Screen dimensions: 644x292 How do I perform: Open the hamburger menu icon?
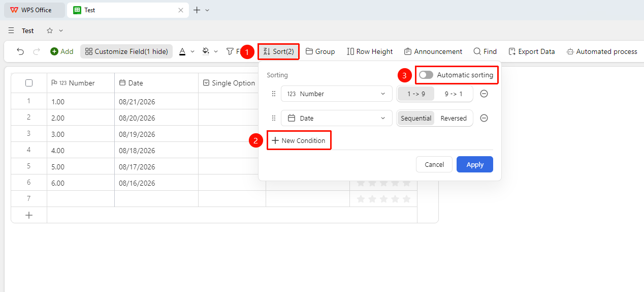[11, 31]
